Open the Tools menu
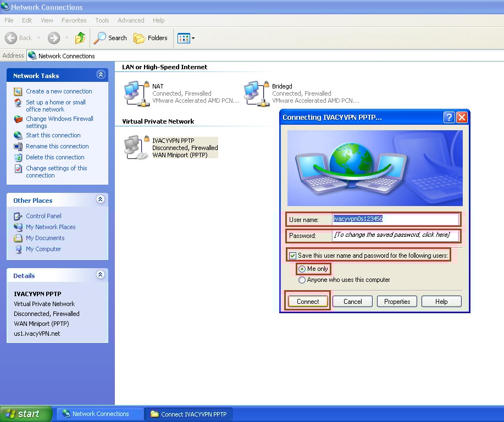Screen dimensions: 504x422 click(102, 20)
